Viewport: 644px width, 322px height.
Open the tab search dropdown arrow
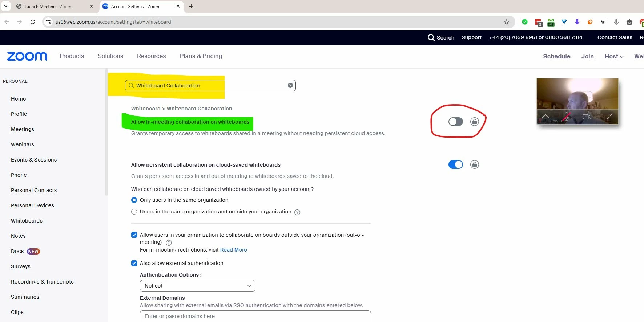point(6,6)
